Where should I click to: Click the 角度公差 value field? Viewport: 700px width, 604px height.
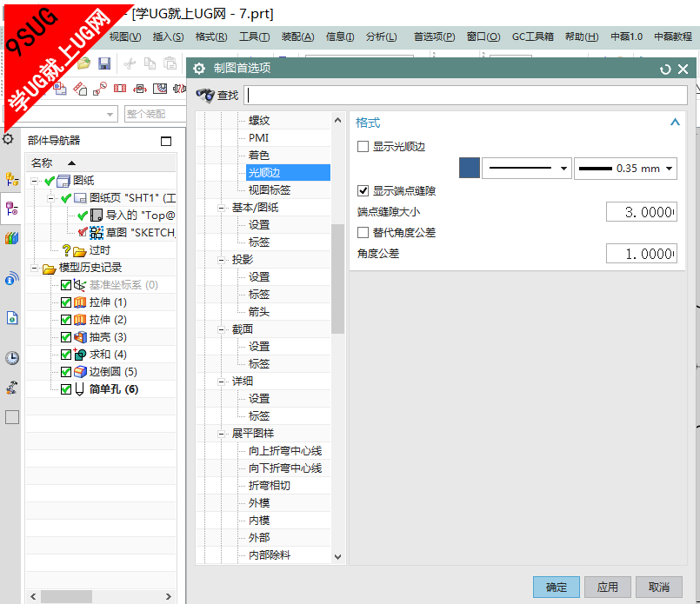click(642, 254)
